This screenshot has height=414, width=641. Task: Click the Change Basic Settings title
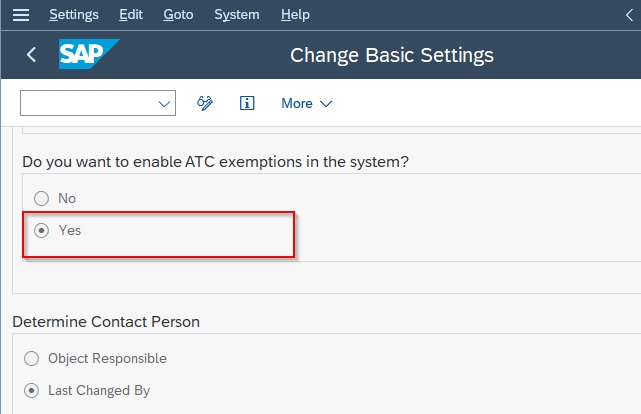[392, 55]
